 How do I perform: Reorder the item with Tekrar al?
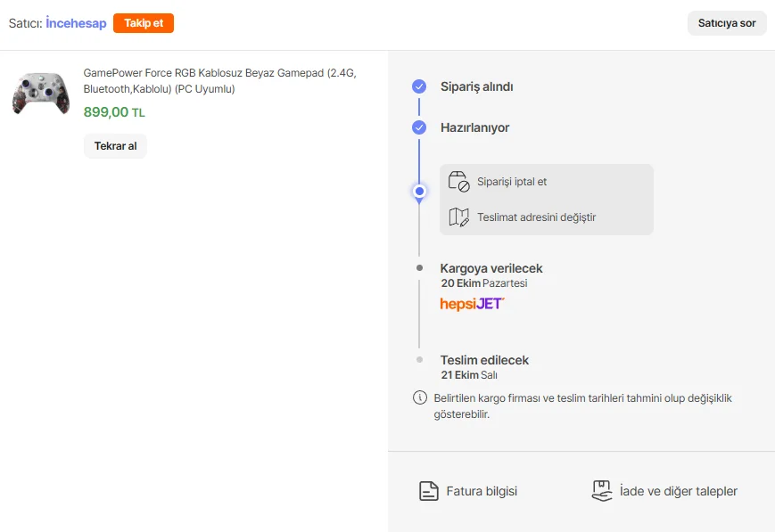[x=115, y=146]
